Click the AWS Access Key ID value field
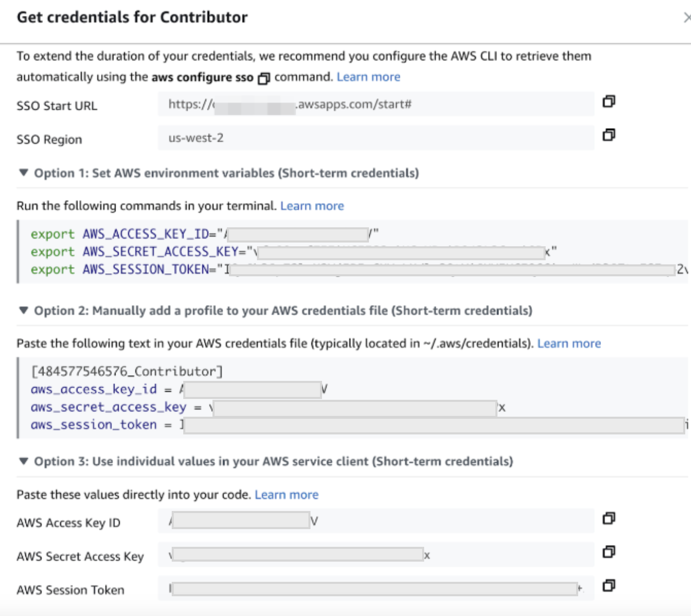 (x=376, y=521)
